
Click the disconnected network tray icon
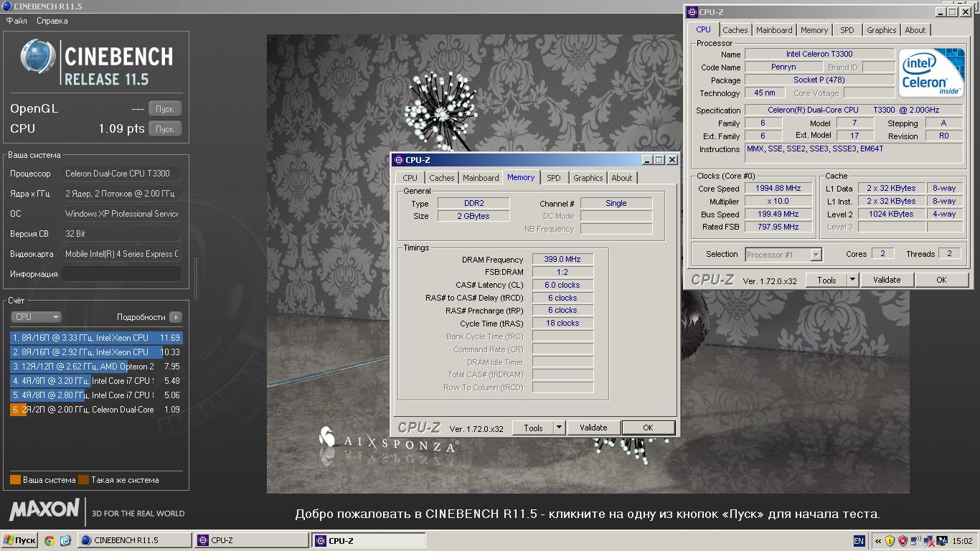[x=928, y=541]
